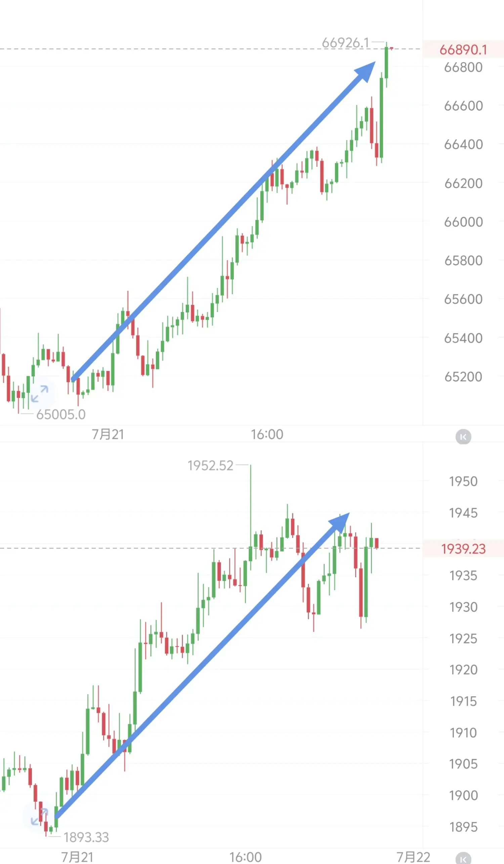Click the 66926.1 high marker label

(x=346, y=43)
